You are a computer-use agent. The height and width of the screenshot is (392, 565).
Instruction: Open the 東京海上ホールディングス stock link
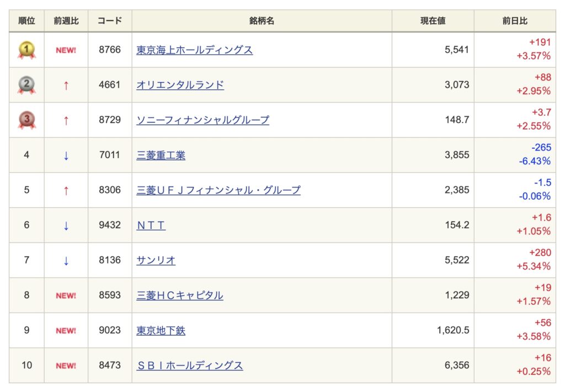tap(194, 50)
